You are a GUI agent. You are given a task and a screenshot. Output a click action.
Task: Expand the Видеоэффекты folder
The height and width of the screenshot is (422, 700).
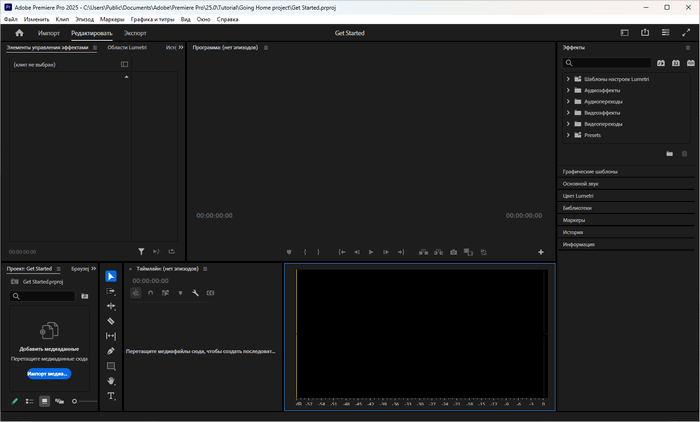(x=568, y=113)
